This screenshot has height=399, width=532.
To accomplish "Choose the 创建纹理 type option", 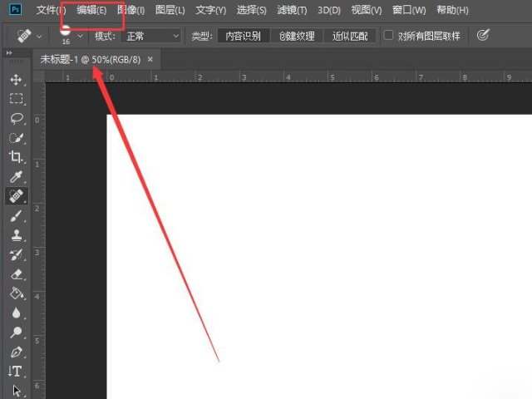I will point(298,36).
